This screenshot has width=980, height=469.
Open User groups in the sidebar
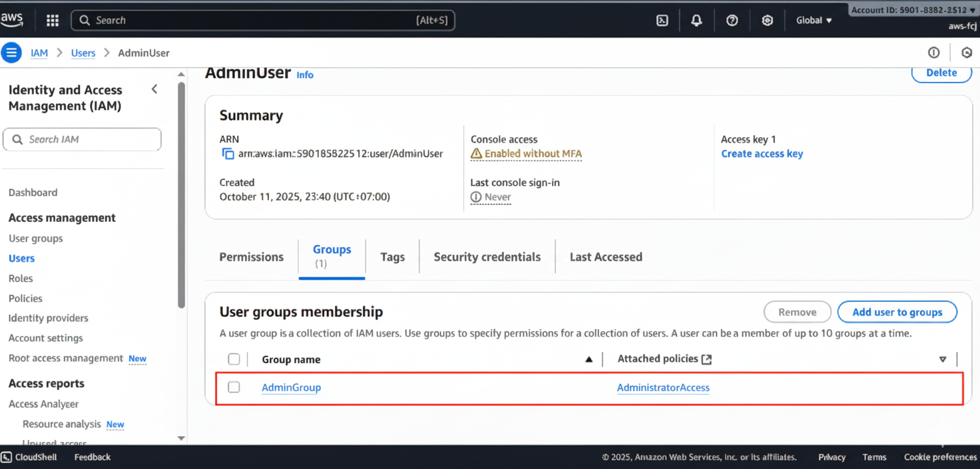click(x=36, y=238)
